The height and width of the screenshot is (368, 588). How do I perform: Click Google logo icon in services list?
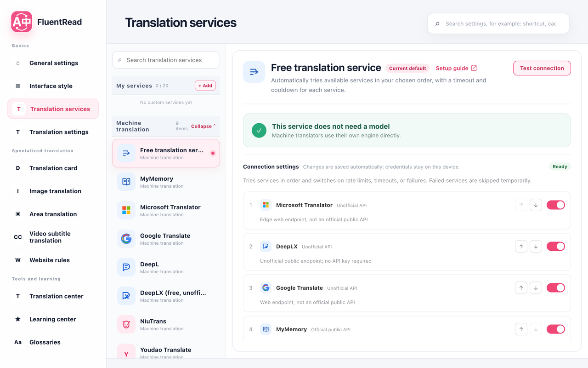click(x=126, y=239)
